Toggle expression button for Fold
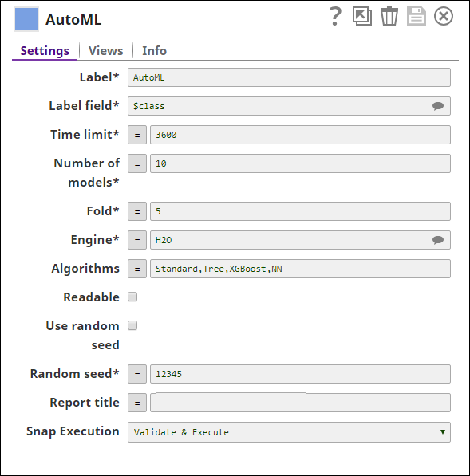 point(137,211)
